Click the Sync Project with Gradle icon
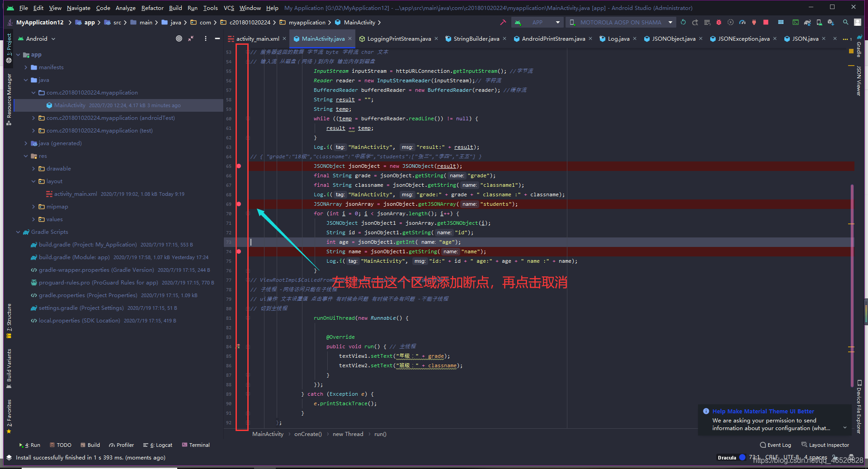 (807, 22)
